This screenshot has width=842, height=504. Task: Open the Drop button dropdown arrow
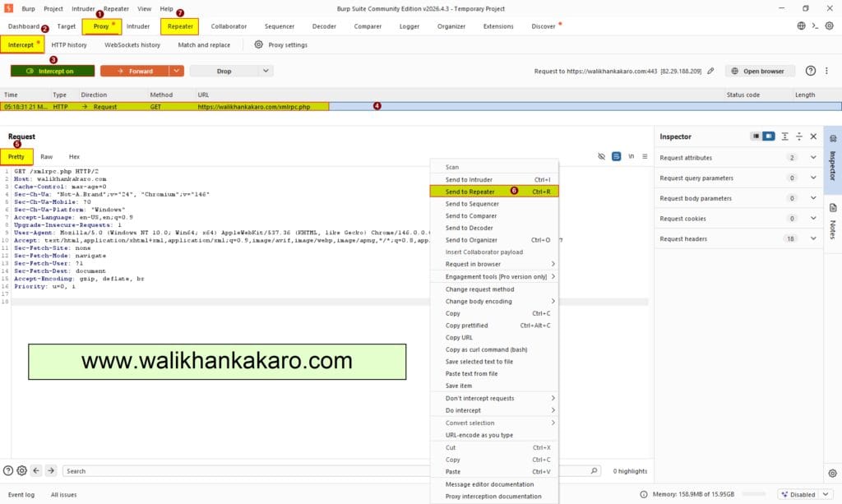[x=266, y=71]
